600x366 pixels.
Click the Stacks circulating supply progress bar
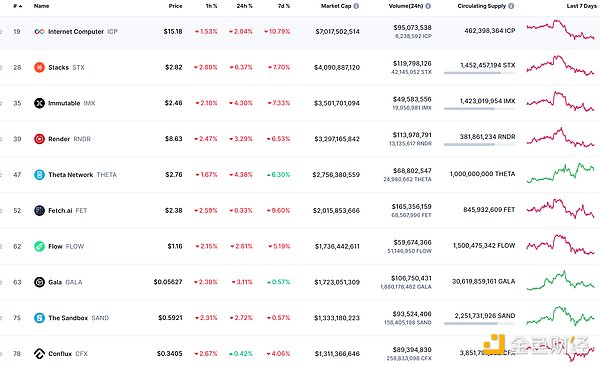[x=479, y=73]
